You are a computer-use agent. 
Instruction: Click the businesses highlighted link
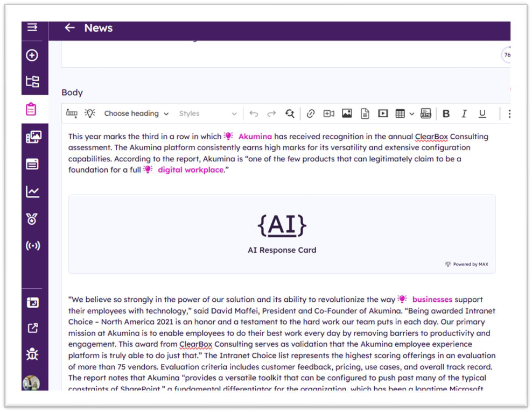[432, 300]
